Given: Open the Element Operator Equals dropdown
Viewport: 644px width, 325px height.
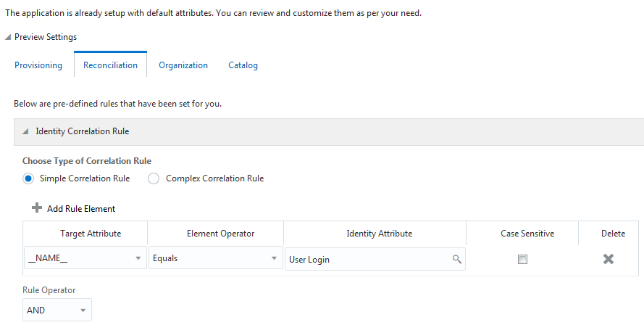Looking at the screenshot, I should tap(273, 259).
